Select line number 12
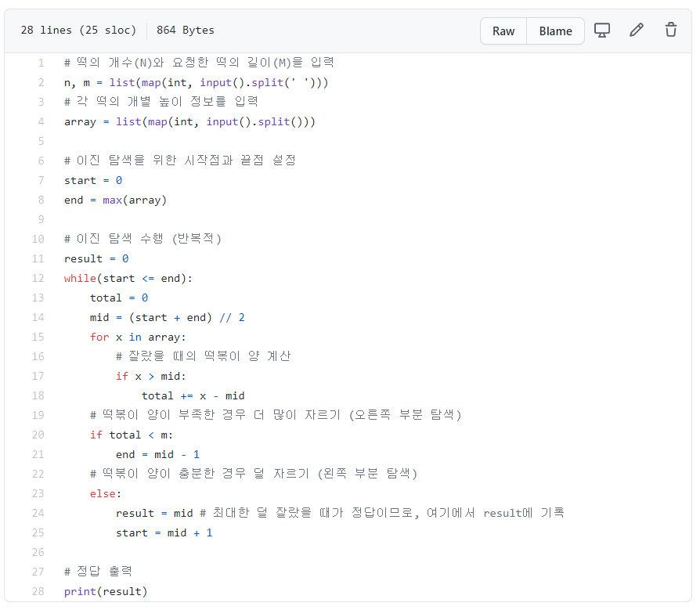 (38, 278)
